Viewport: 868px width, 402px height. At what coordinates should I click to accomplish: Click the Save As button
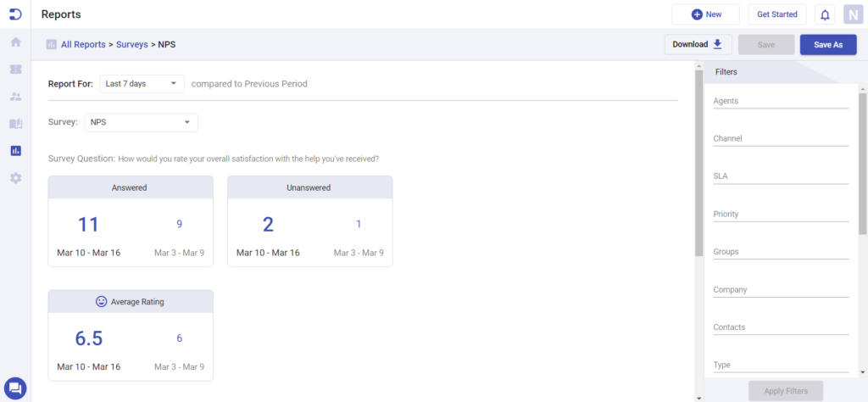pyautogui.click(x=828, y=44)
